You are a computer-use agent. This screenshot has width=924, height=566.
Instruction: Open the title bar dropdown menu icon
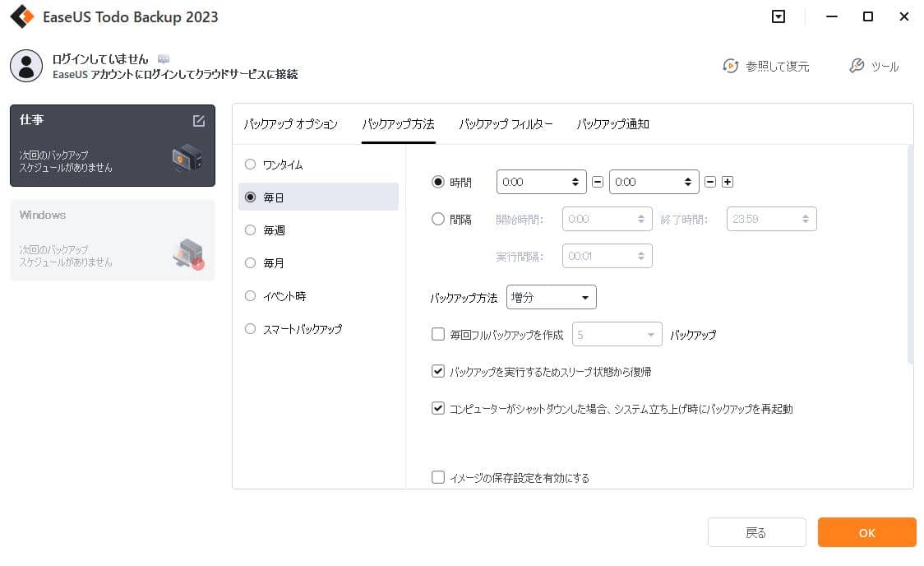point(778,16)
